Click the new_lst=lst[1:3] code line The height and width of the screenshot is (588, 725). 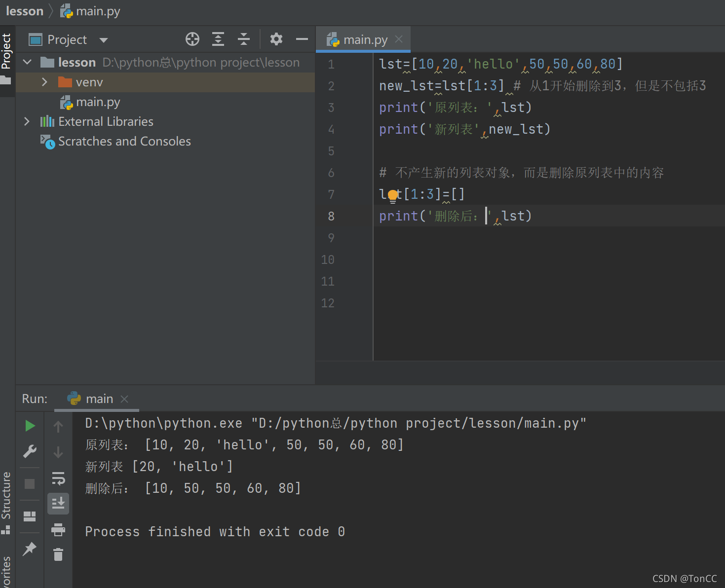point(542,86)
